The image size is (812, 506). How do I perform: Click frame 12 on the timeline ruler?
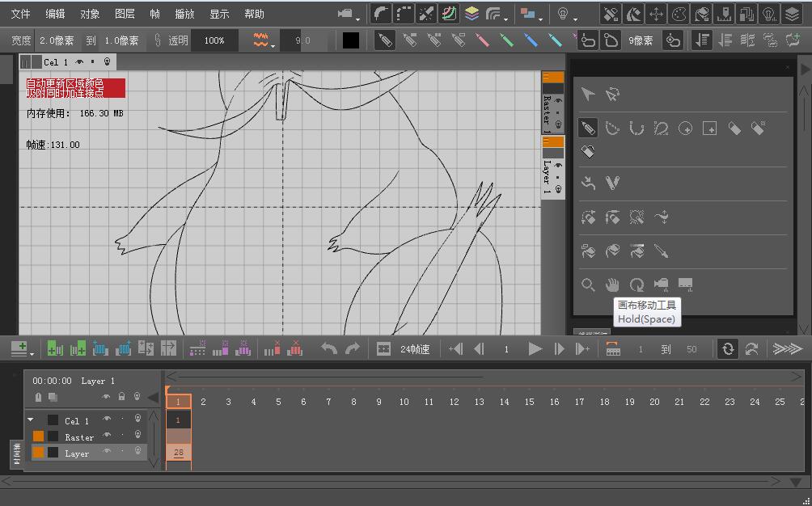[454, 402]
